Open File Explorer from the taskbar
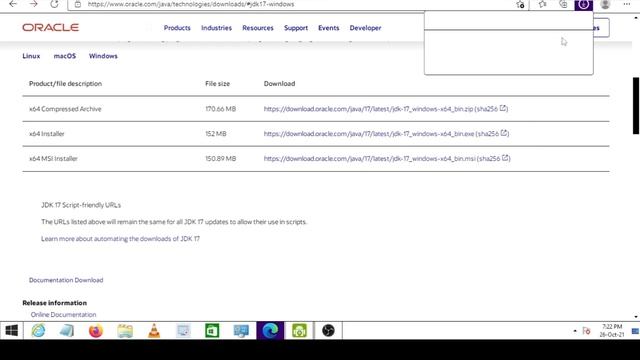This screenshot has width=640, height=360. (x=125, y=331)
